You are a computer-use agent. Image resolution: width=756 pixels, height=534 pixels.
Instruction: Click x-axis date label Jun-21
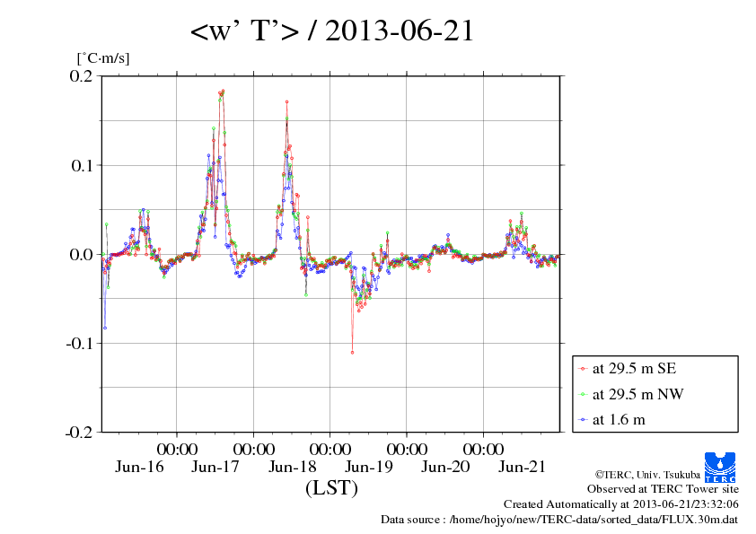522,467
